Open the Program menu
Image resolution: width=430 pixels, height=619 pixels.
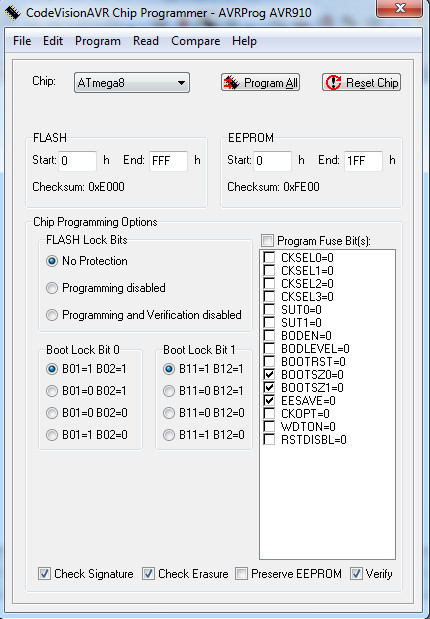pos(98,41)
